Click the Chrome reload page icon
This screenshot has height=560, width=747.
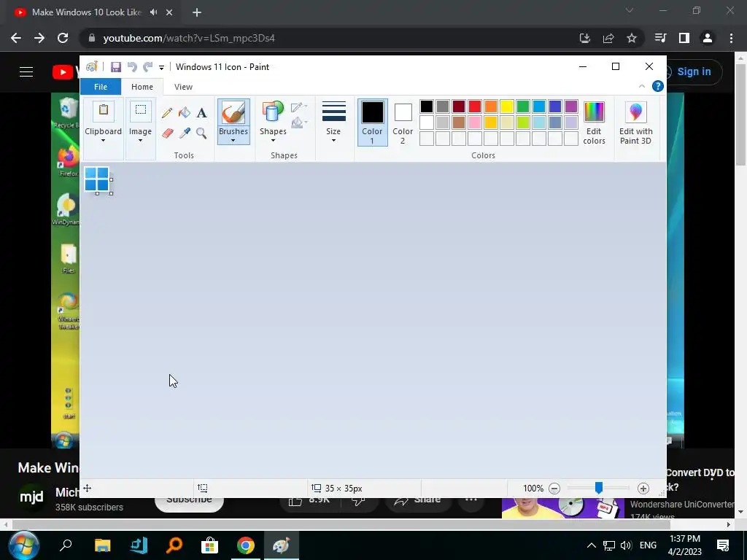point(63,38)
